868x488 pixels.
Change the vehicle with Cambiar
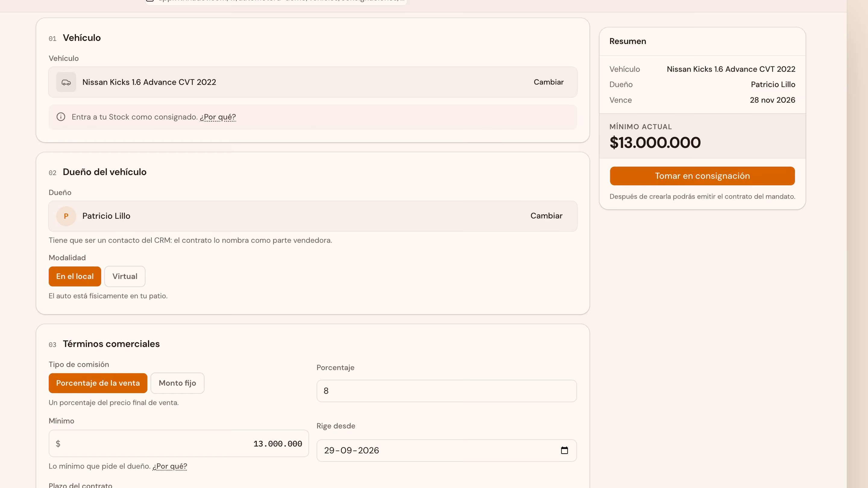[548, 82]
